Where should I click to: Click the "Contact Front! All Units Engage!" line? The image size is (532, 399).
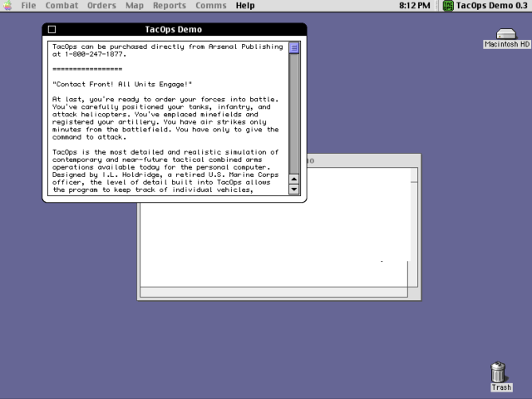coord(122,84)
